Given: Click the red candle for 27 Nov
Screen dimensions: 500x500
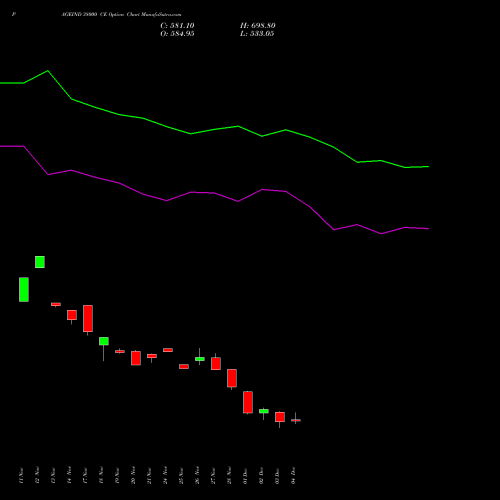Looking at the screenshot, I should [216, 363].
